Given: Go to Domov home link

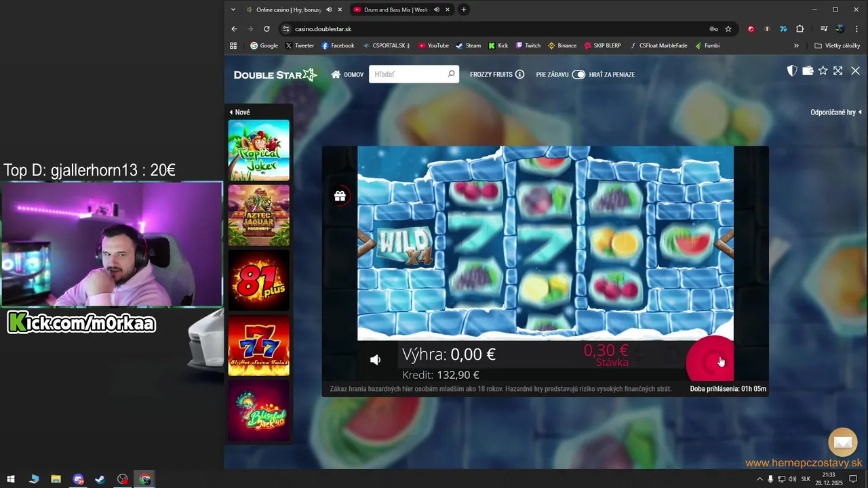Looking at the screenshot, I should point(347,75).
